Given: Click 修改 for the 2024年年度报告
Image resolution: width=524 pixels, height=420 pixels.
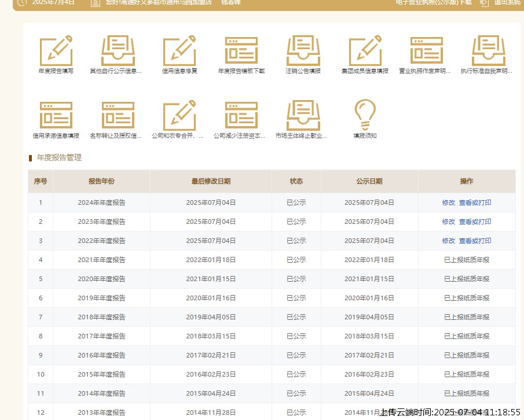Looking at the screenshot, I should 449,202.
